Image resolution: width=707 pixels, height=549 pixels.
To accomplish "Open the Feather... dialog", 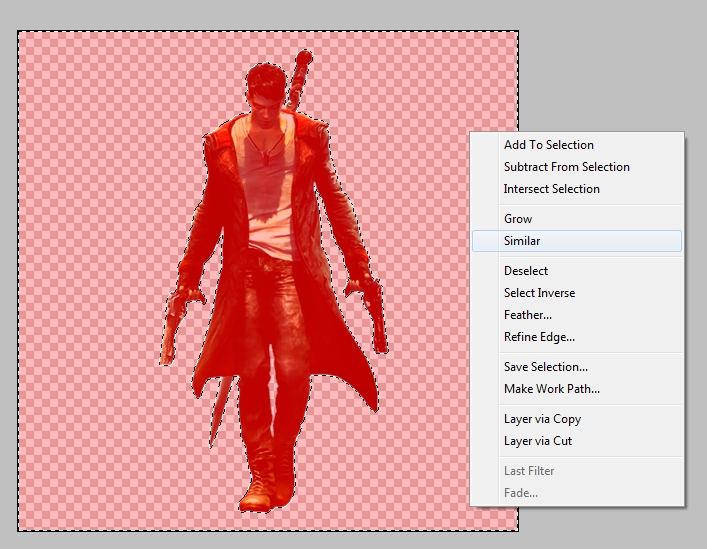I will 577,315.
